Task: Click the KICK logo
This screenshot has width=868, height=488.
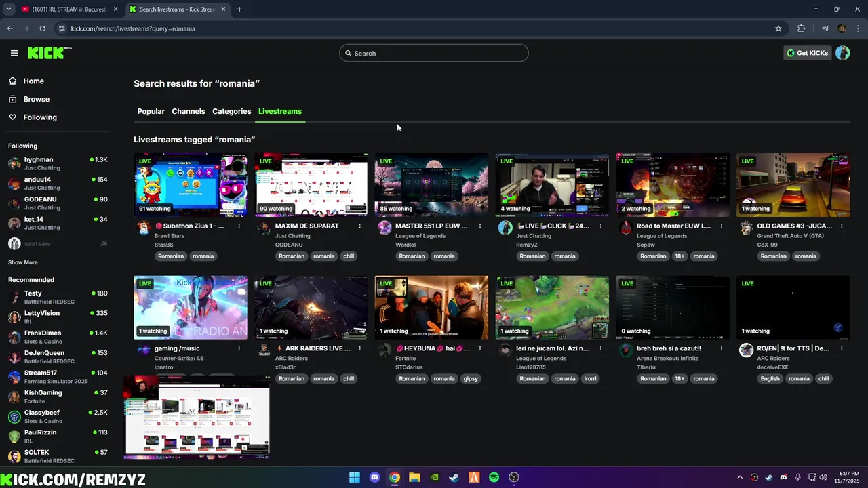Action: coord(49,53)
